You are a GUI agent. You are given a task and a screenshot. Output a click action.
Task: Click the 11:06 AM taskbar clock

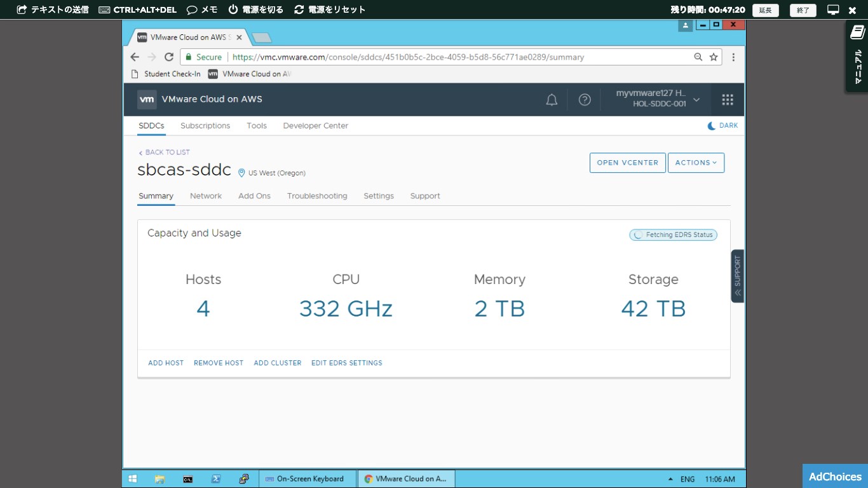pyautogui.click(x=720, y=479)
